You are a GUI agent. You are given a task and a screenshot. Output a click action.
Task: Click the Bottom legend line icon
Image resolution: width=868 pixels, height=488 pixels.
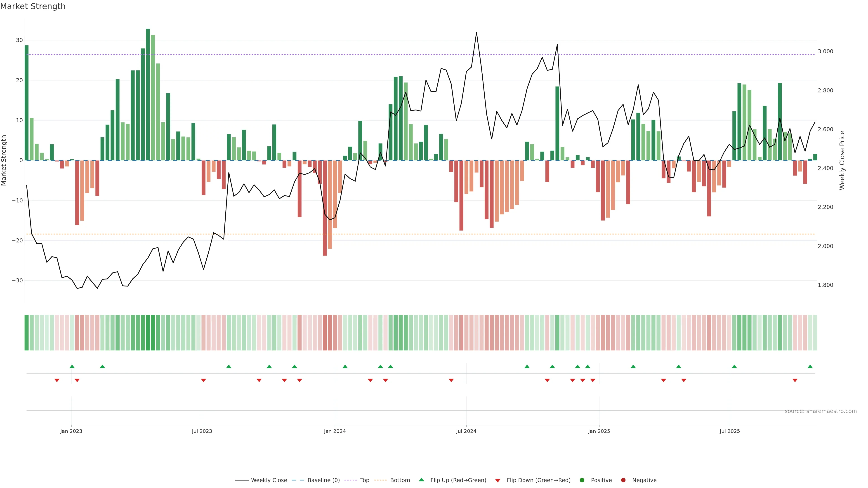click(380, 480)
